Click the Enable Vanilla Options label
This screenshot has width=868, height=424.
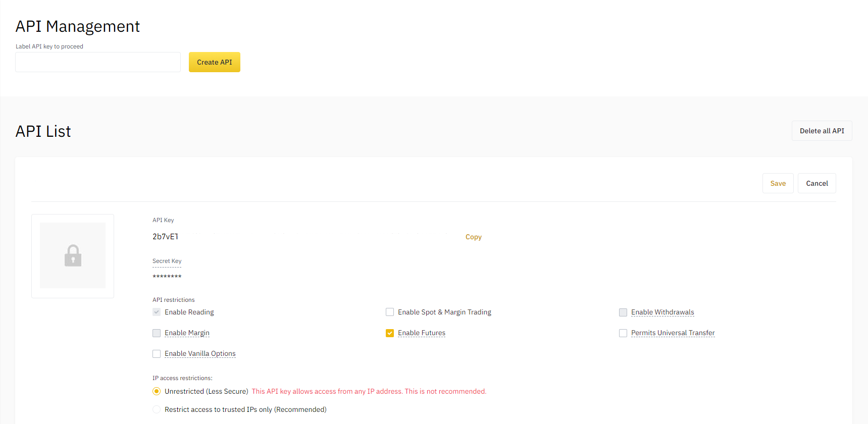coord(200,353)
